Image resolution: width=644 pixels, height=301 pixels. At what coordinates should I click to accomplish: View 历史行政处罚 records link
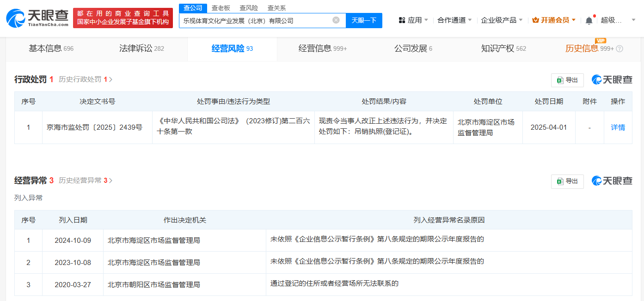tap(85, 79)
